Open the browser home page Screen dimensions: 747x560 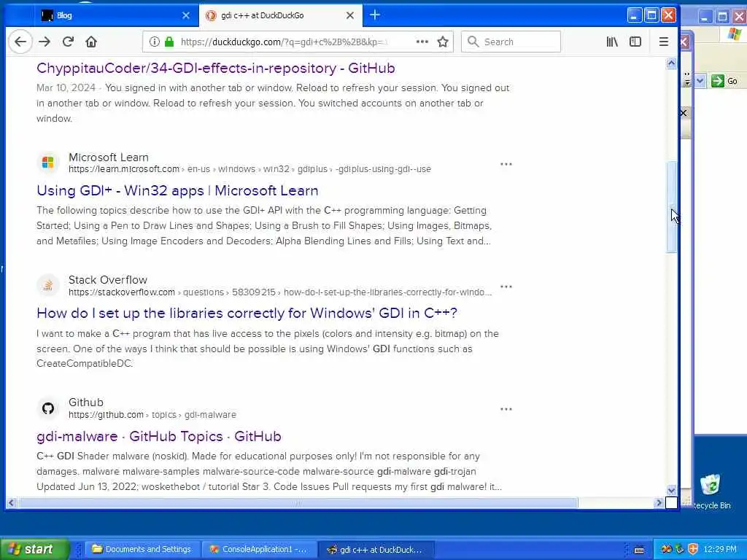pyautogui.click(x=91, y=42)
